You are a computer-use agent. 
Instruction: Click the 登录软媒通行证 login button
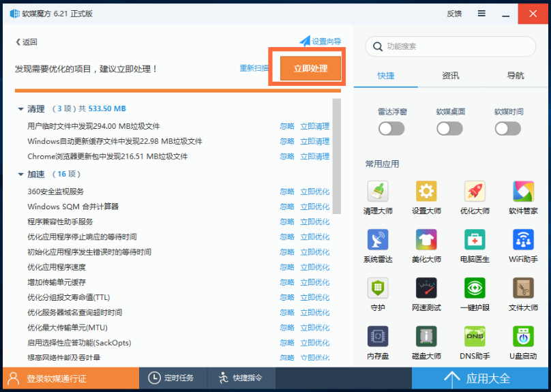click(71, 378)
